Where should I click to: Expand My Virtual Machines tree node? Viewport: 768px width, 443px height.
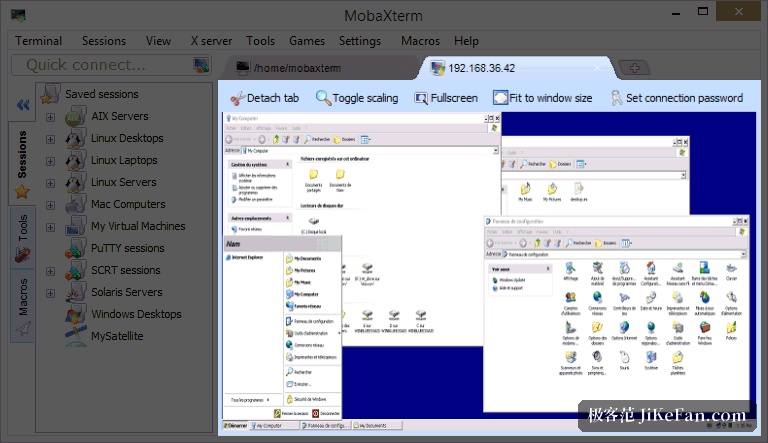pos(50,227)
